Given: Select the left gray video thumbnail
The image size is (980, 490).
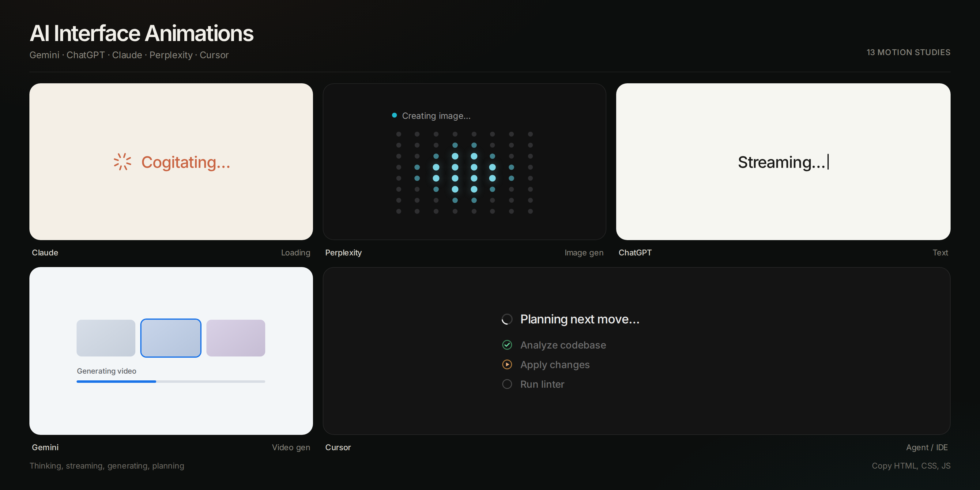Looking at the screenshot, I should coord(106,338).
